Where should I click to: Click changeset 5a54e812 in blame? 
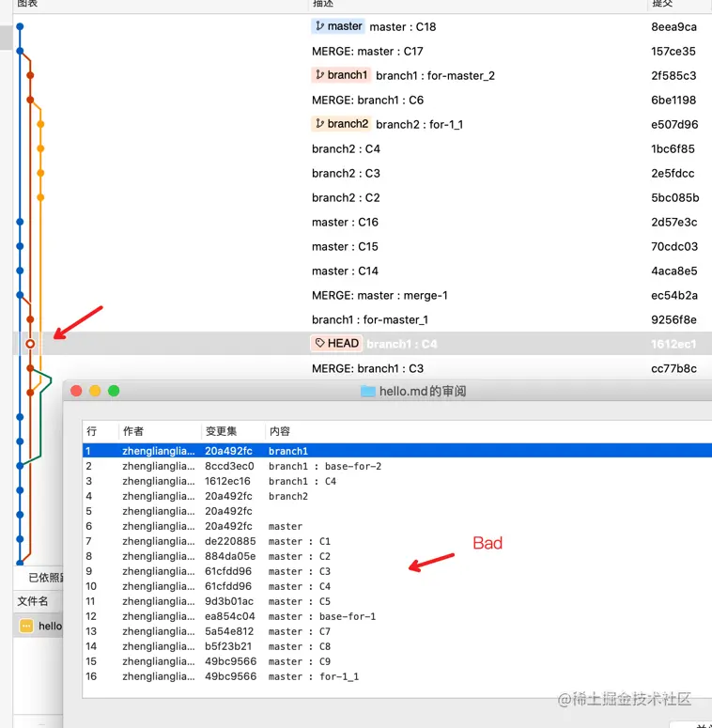click(x=229, y=631)
